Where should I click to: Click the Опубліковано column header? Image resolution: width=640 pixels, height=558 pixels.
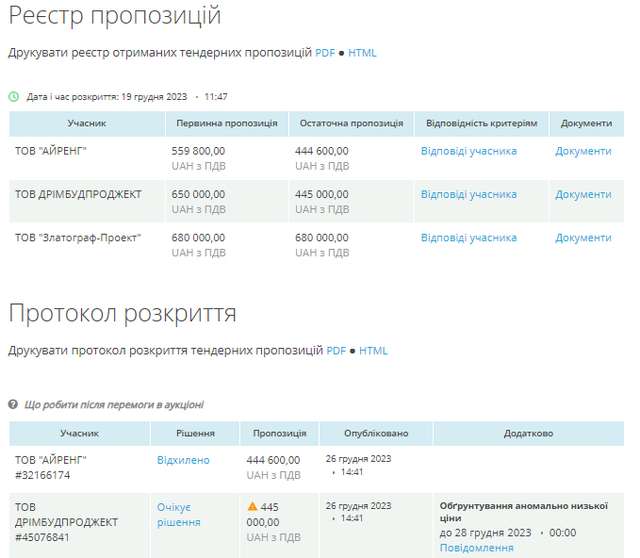coord(375,433)
